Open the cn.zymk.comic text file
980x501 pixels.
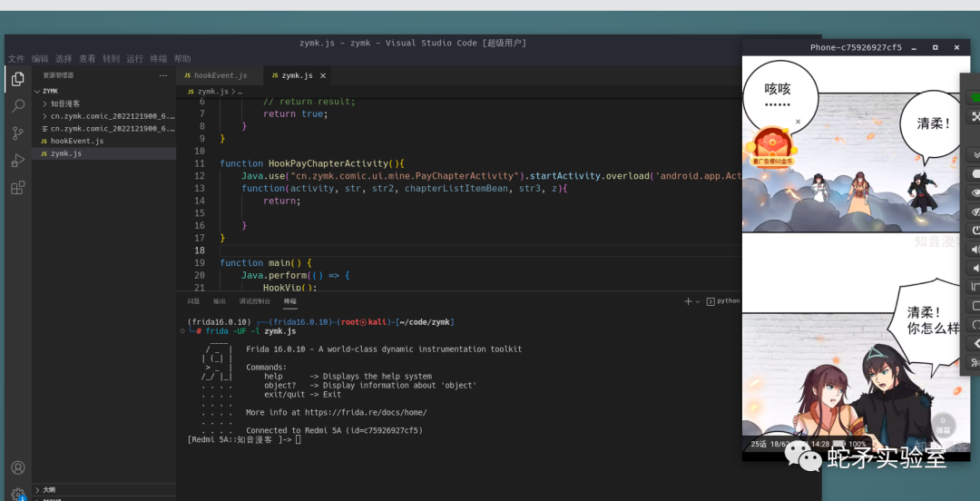103,129
